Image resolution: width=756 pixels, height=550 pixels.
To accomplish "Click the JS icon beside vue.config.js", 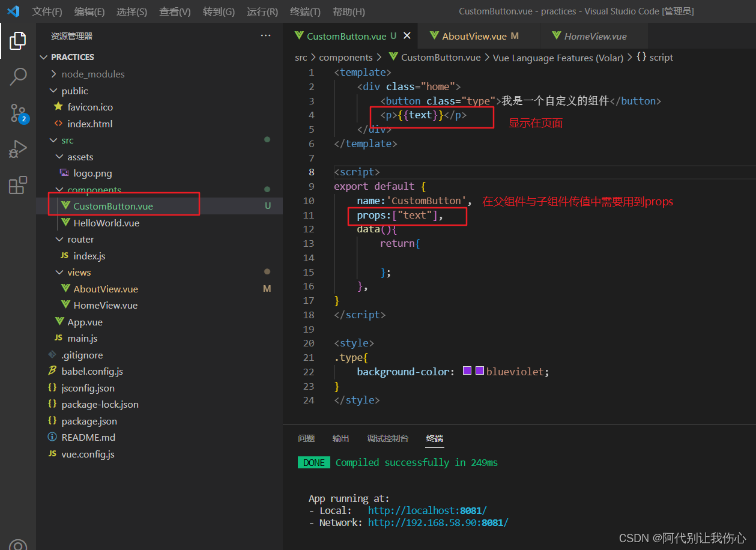I will tap(52, 454).
